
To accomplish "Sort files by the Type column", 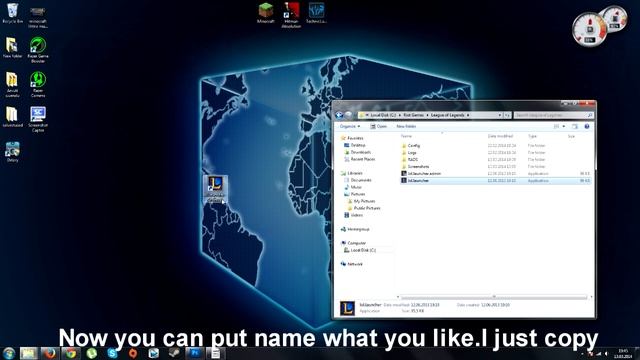I will (532, 136).
